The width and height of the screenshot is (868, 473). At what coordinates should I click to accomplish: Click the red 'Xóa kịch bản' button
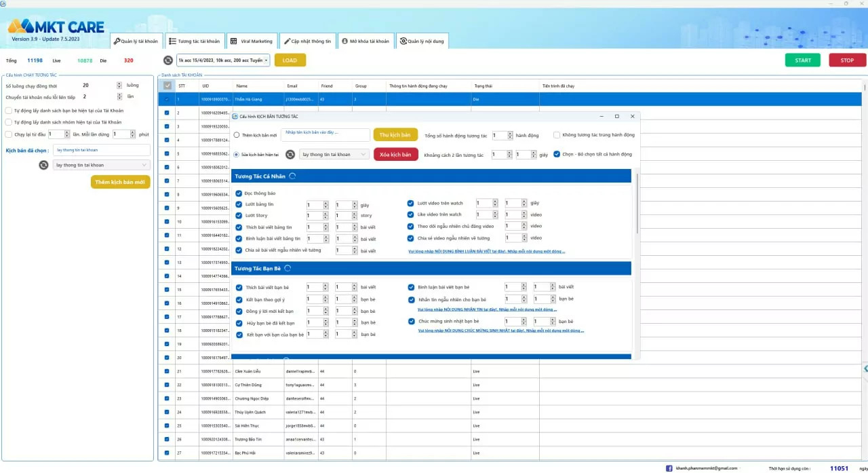pyautogui.click(x=395, y=154)
